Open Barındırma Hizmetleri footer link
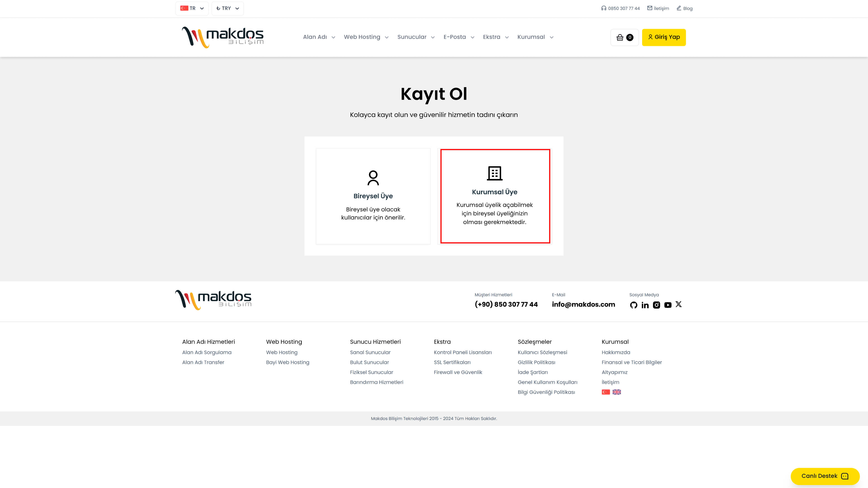This screenshot has height=488, width=868. pos(377,382)
